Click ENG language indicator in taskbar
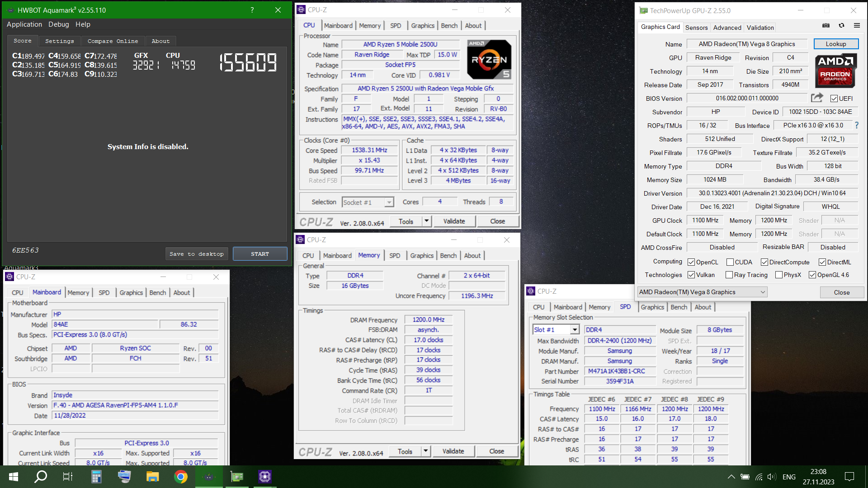Viewport: 868px width, 488px height. tap(789, 477)
